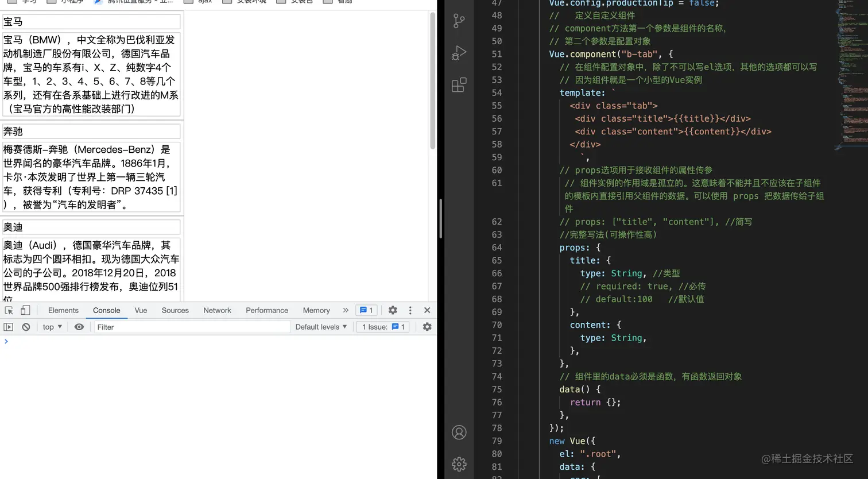868x479 pixels.
Task: Click the div class="content" code line
Action: (x=673, y=132)
